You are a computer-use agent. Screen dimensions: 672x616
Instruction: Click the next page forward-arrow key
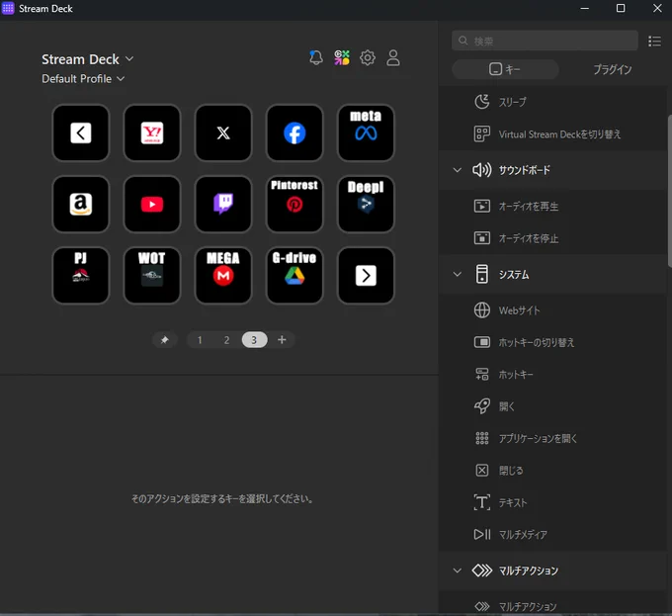[366, 275]
